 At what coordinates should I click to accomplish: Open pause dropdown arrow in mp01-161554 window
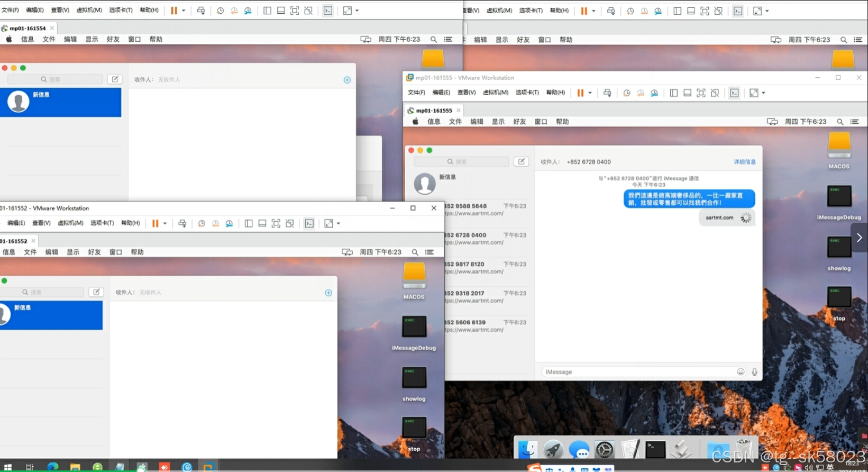(184, 11)
